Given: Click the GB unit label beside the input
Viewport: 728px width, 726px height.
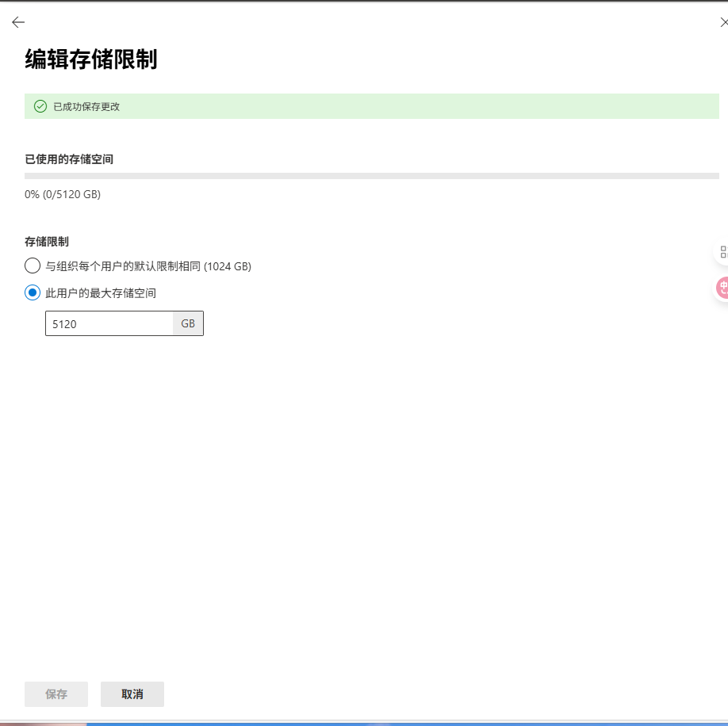Looking at the screenshot, I should coord(188,323).
